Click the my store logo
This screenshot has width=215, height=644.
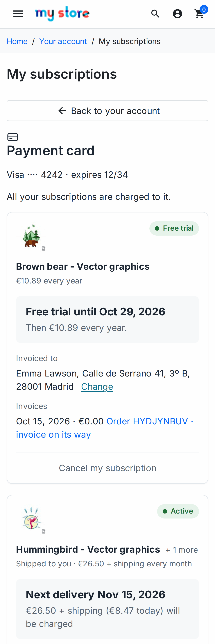click(x=62, y=14)
